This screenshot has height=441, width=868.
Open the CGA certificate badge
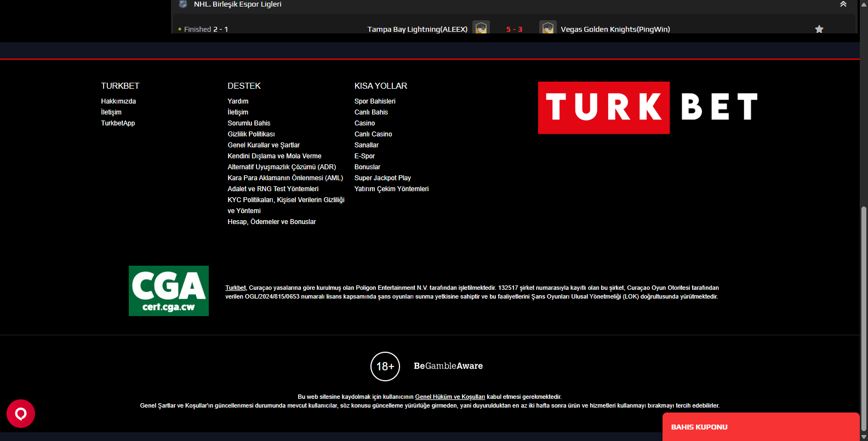click(169, 291)
